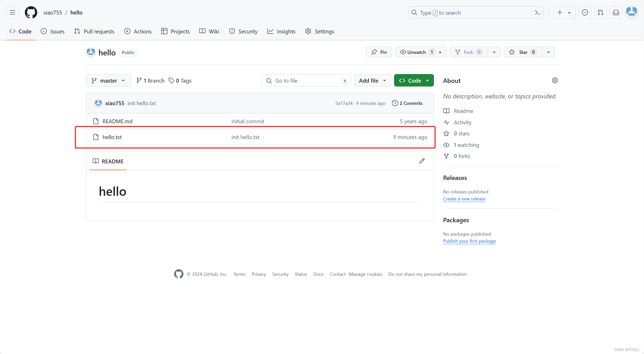Viewport: 644px width, 354px height.
Task: Open the issues icon in top header
Action: tap(585, 12)
